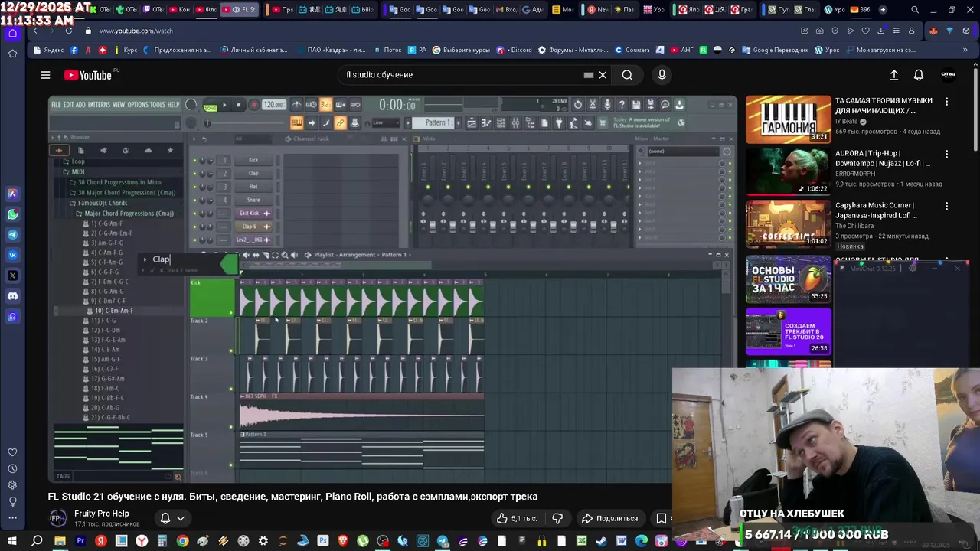Open the FL Studio plugin picker plug icon
This screenshot has width=980, height=551.
pyautogui.click(x=559, y=122)
